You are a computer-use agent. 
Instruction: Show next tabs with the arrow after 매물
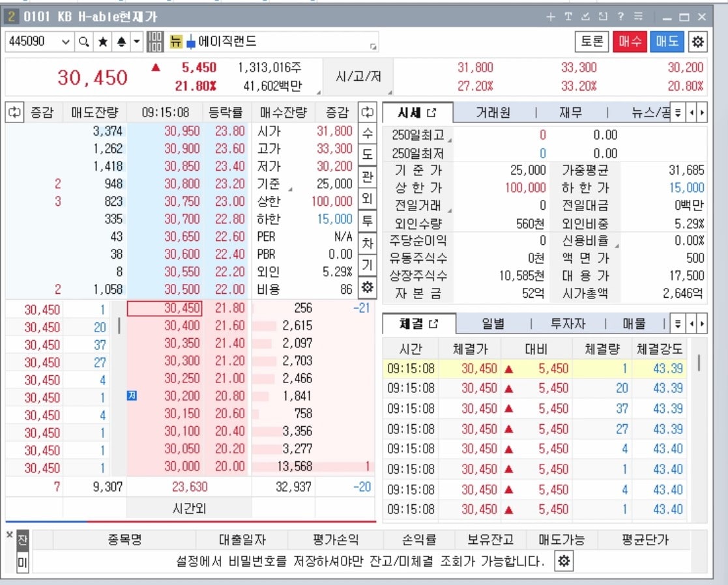click(702, 324)
